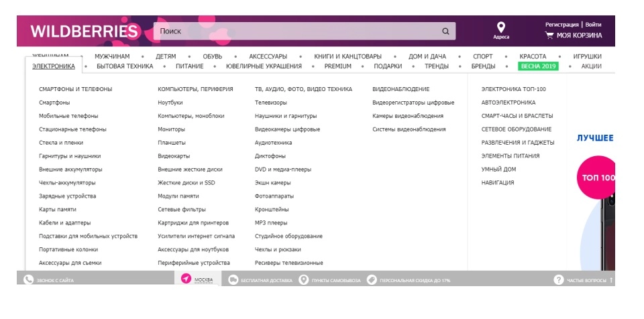Open Видеорегистраторы цифровые link
The image size is (644, 319).
[x=413, y=103]
